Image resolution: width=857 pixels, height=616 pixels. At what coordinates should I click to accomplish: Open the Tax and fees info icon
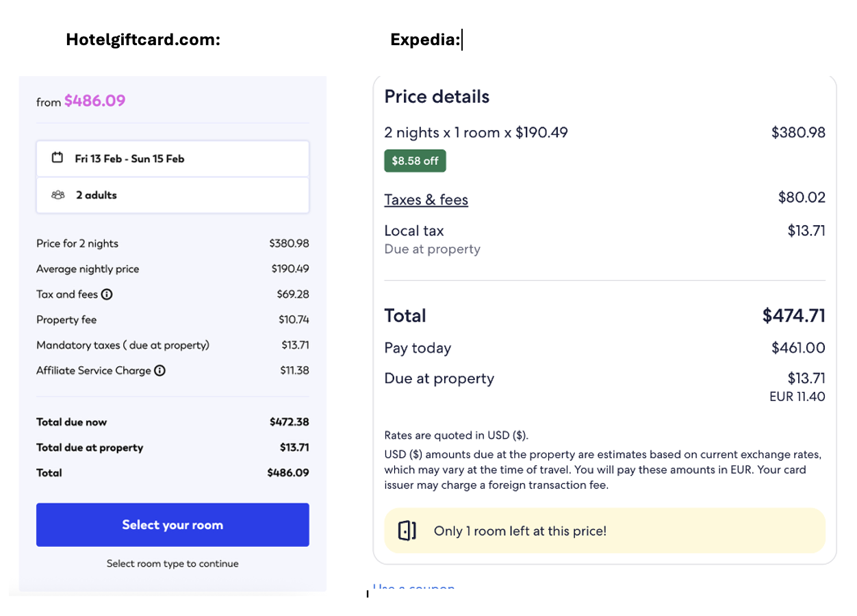[x=107, y=294]
